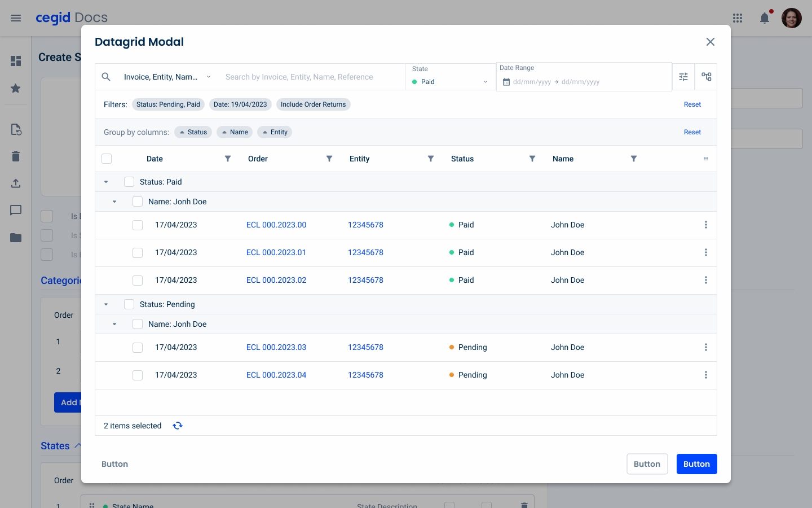This screenshot has height=508, width=812.
Task: Remove the Entity group-by chip
Action: pyautogui.click(x=275, y=132)
